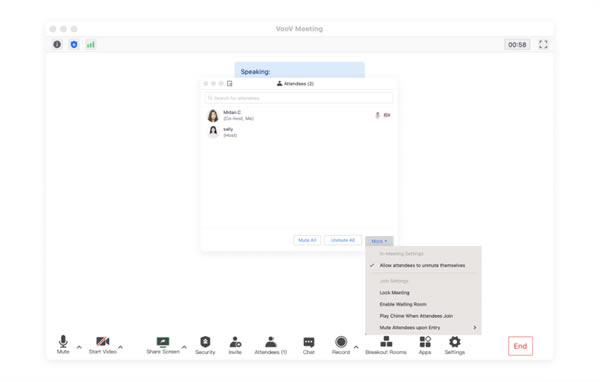Open the Settings gear icon
600x382 pixels.
(455, 341)
